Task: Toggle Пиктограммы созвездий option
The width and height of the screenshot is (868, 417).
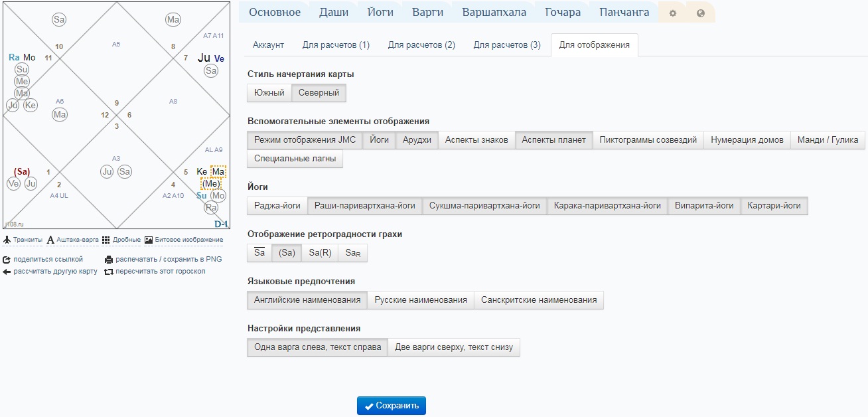Action: click(x=648, y=140)
